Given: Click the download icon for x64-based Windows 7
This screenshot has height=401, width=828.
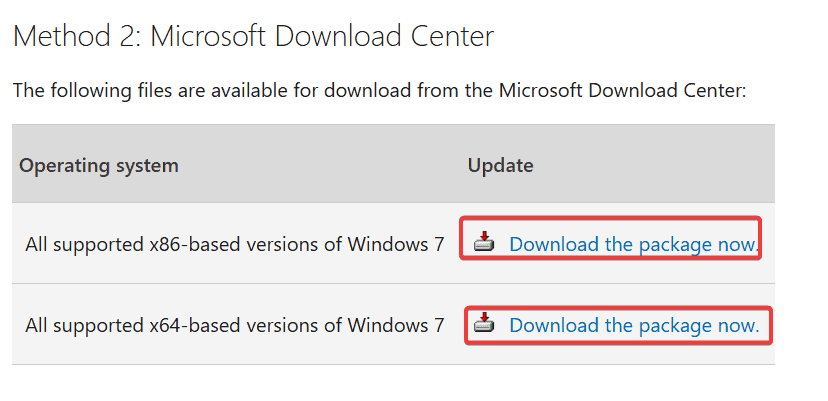Looking at the screenshot, I should coord(484,323).
